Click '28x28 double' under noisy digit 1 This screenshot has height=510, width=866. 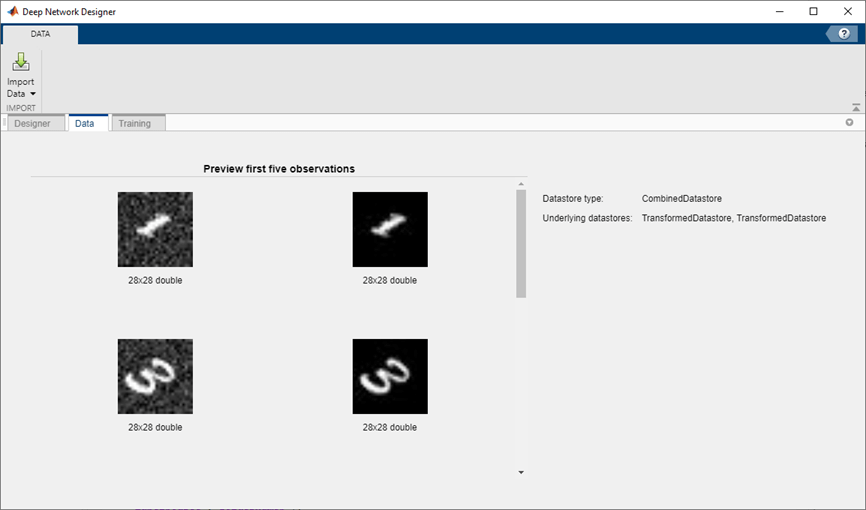pyautogui.click(x=155, y=280)
